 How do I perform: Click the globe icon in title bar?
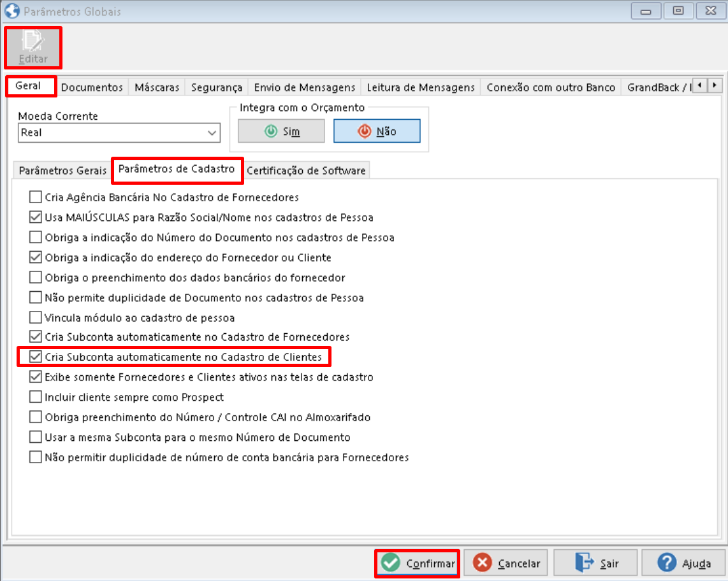click(12, 11)
